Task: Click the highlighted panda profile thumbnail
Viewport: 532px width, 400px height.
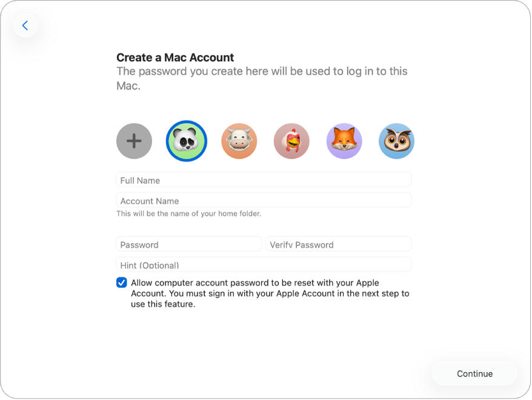Action: [186, 141]
